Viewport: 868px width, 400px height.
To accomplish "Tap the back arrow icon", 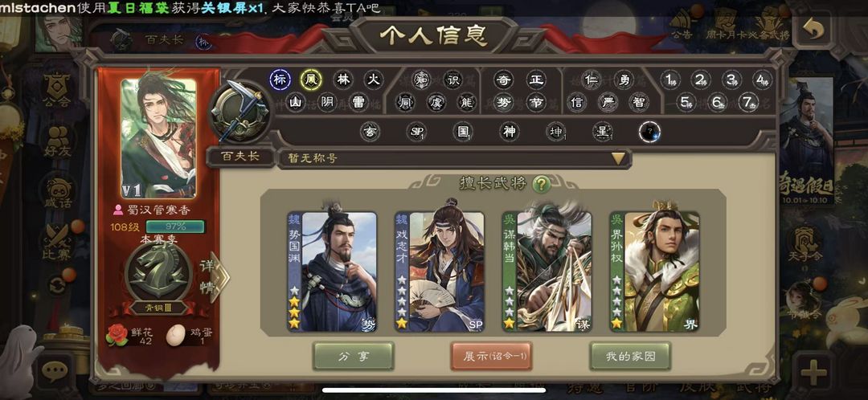I will 813,29.
